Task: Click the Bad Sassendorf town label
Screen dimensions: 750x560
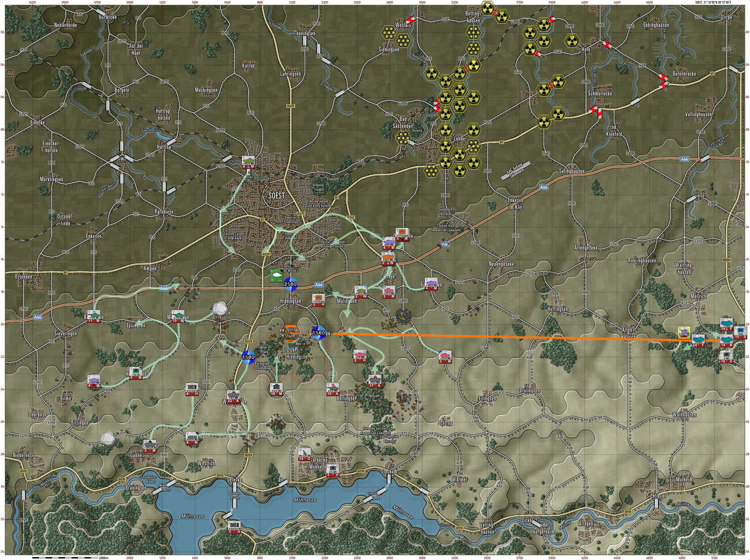Action: coord(404,122)
